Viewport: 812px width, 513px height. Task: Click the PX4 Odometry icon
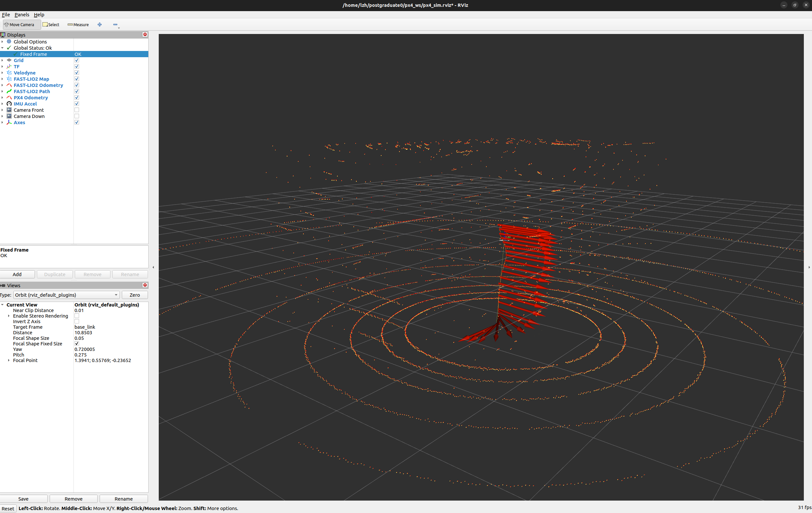point(9,97)
